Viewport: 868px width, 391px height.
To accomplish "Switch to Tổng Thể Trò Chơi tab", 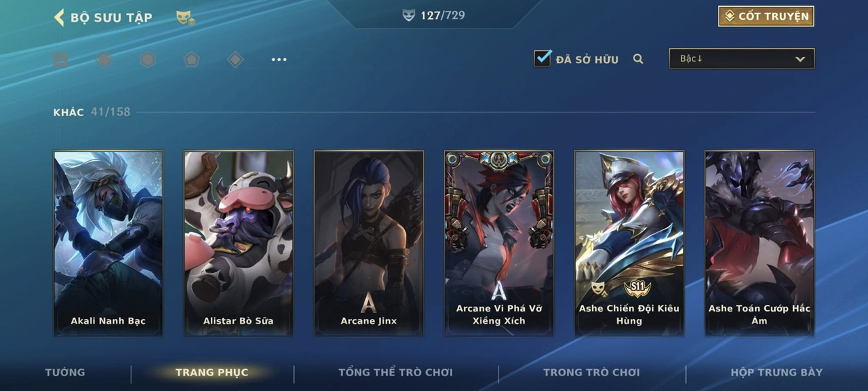I will point(395,372).
